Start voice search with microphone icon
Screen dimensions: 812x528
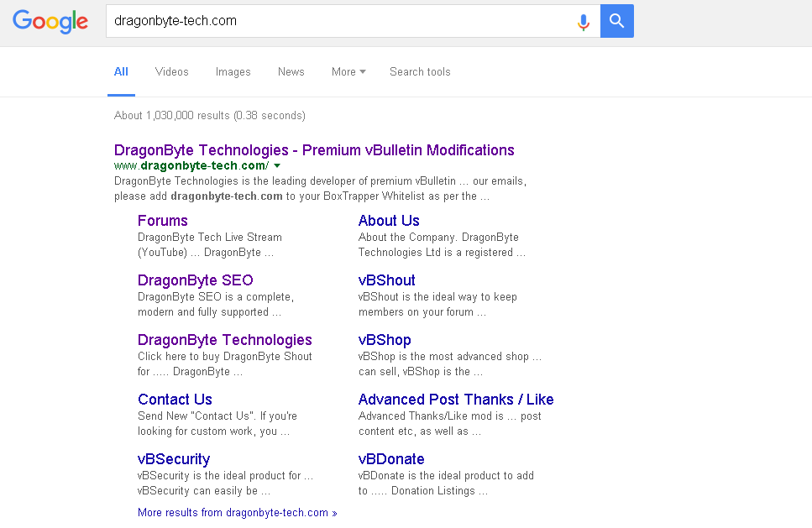tap(583, 23)
